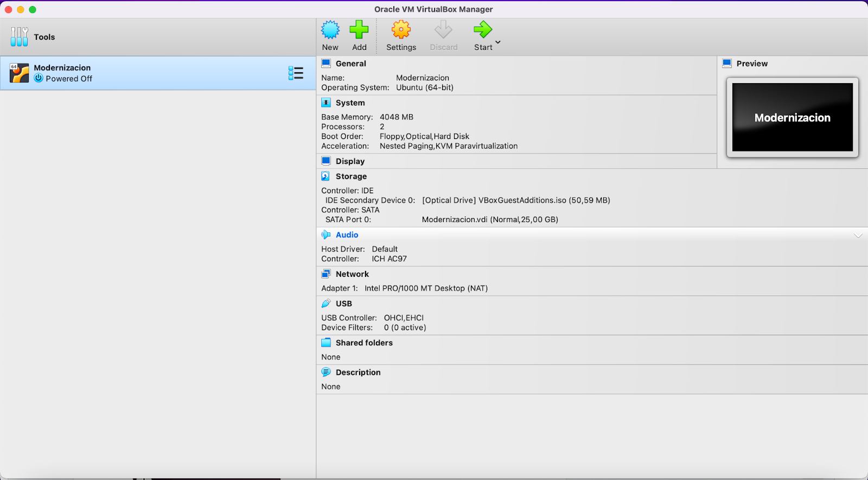Click the Display section icon
Image resolution: width=868 pixels, height=480 pixels.
(326, 161)
